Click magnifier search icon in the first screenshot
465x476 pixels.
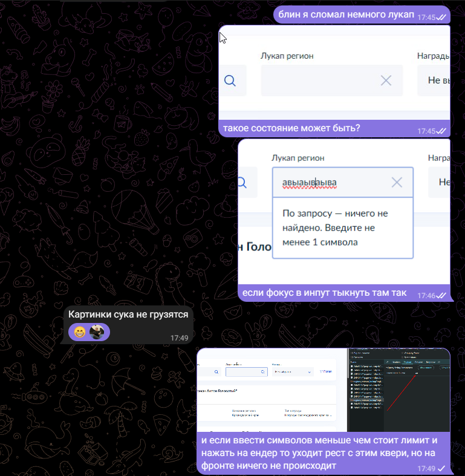point(230,80)
